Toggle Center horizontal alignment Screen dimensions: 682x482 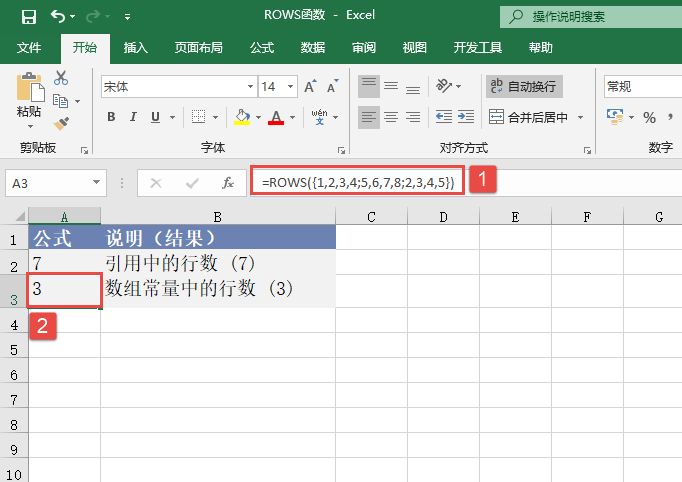391,117
